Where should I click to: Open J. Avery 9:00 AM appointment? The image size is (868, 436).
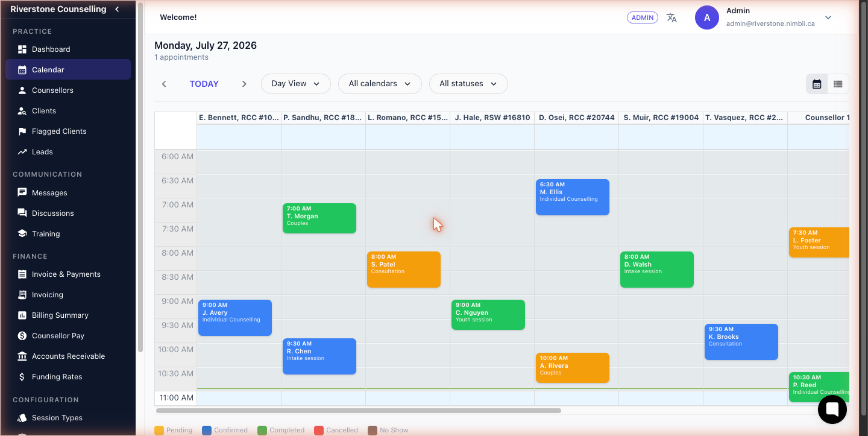coord(235,318)
